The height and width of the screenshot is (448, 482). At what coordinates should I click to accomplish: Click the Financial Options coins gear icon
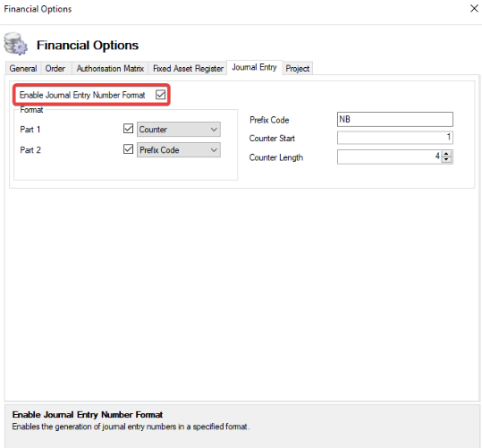pos(16,44)
